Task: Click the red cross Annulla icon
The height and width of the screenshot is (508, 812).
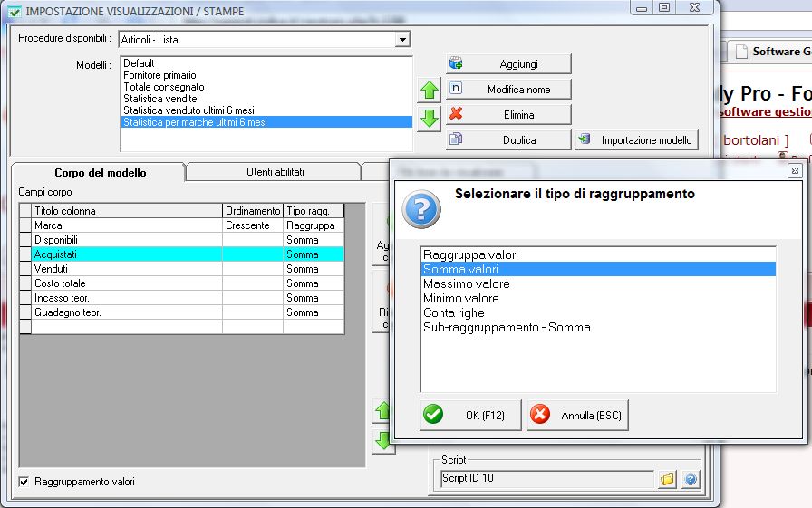Action: click(x=540, y=414)
